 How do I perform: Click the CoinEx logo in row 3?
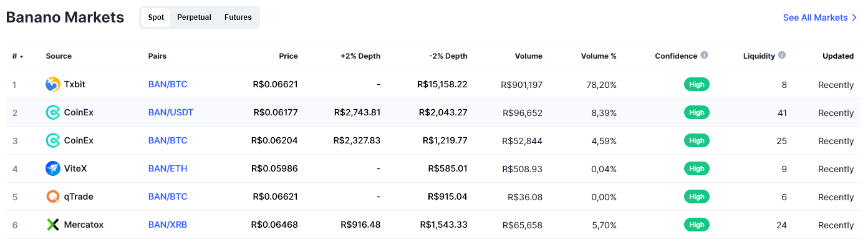click(x=53, y=140)
